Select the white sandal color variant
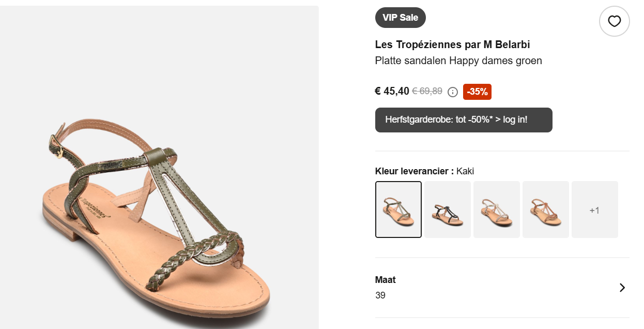 (496, 209)
